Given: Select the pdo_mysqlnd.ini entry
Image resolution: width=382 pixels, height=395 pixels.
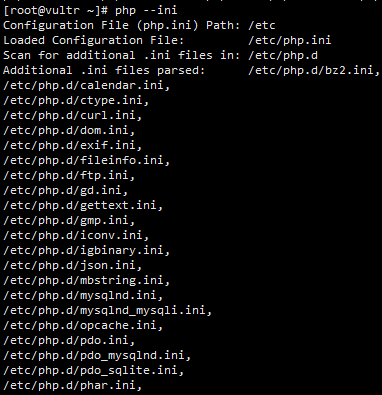Looking at the screenshot, I should [97, 356].
